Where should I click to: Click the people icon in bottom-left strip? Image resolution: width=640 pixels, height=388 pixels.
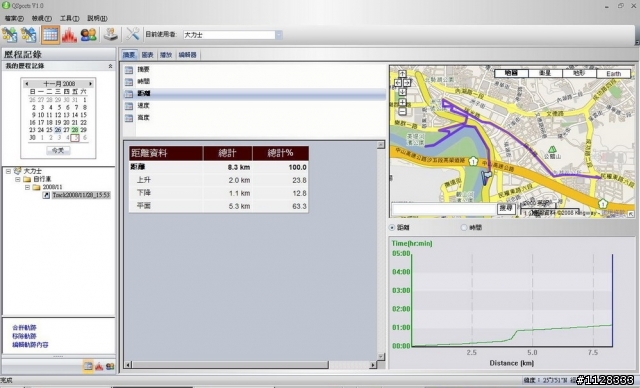pyautogui.click(x=110, y=366)
